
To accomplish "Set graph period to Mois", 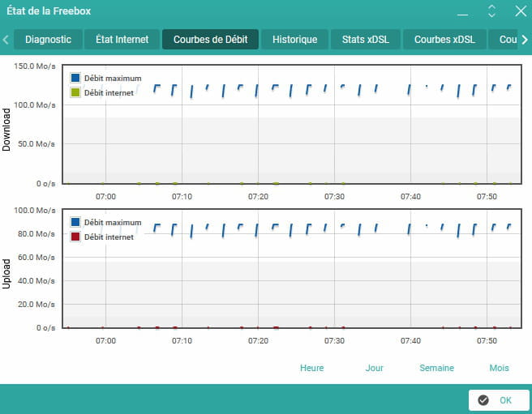I will pos(499,368).
